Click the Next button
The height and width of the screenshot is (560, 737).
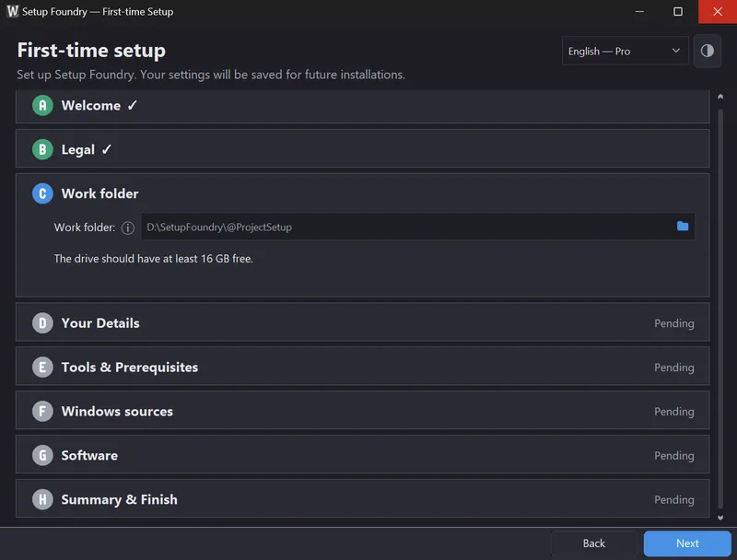687,543
